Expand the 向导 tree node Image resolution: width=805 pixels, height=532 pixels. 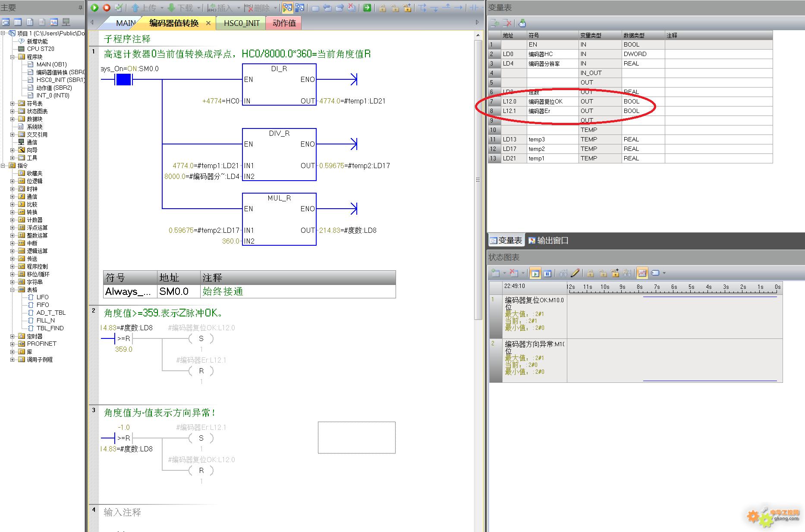tap(13, 150)
